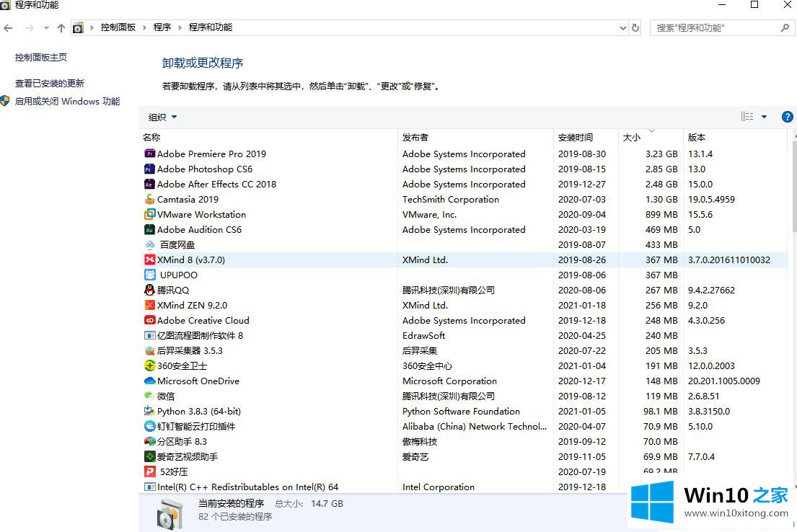This screenshot has width=797, height=532.
Task: Expand the address bar history dropdown
Action: (623, 28)
